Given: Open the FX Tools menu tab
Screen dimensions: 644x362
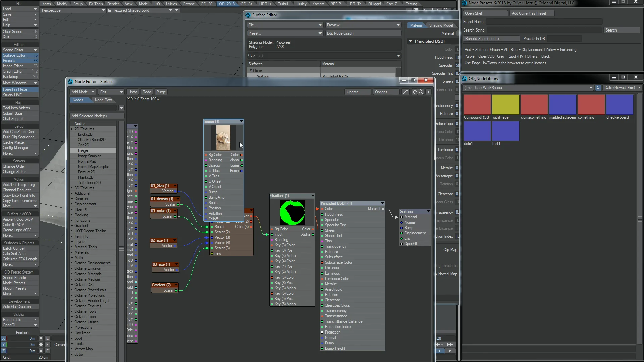Looking at the screenshot, I should pos(96,4).
